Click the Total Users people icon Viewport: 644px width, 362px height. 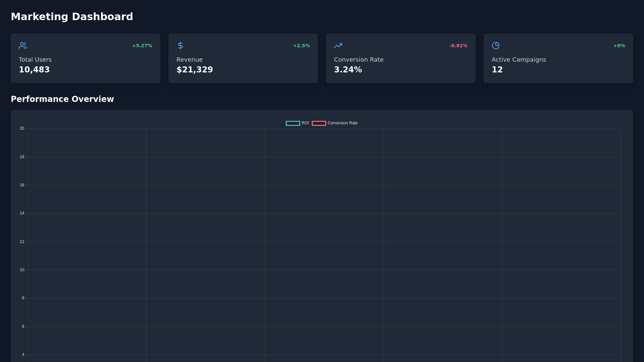tap(23, 46)
